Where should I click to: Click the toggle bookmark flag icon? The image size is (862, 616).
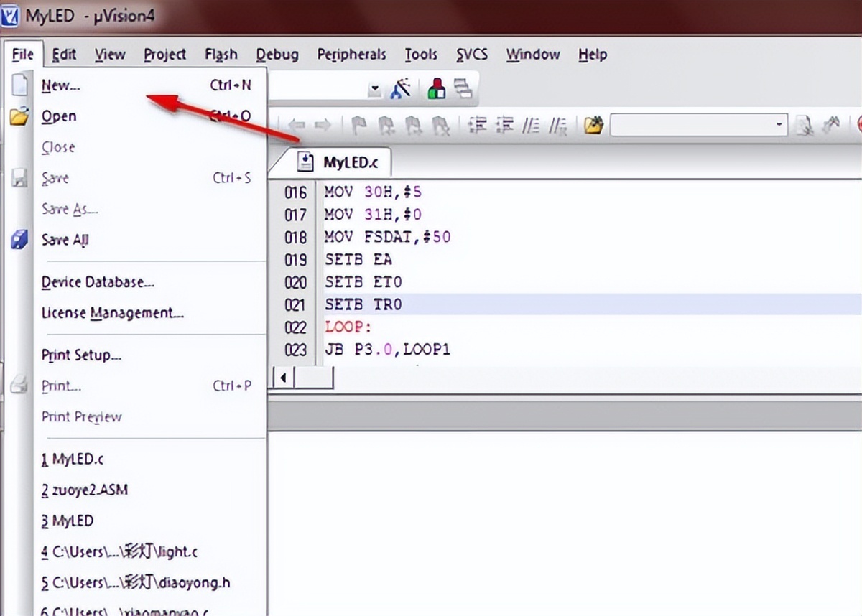tap(358, 126)
